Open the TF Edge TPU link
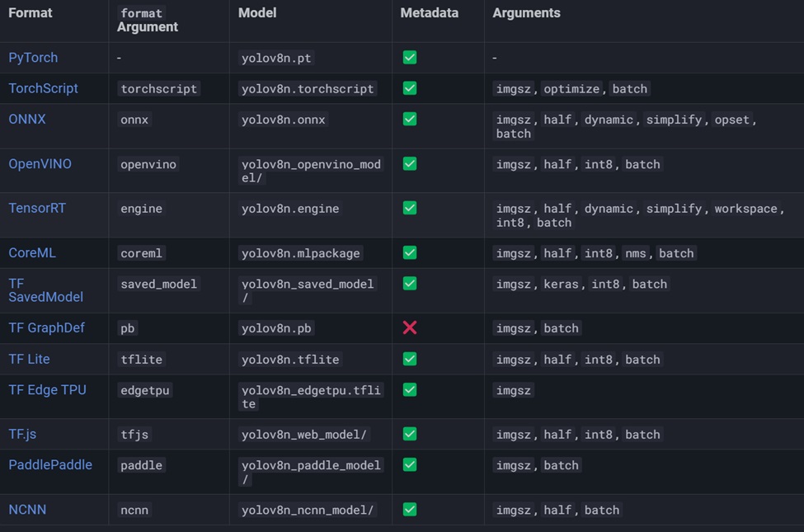 click(x=47, y=389)
